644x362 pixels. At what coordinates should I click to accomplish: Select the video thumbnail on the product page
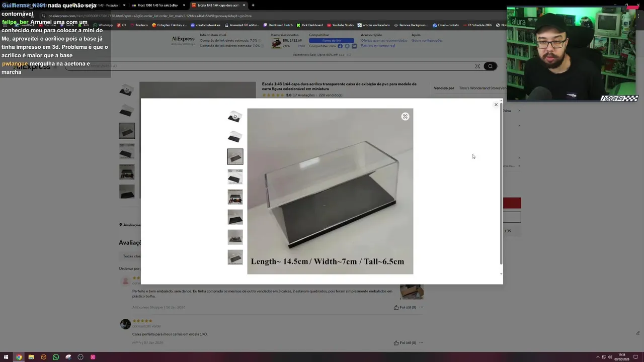[127, 90]
